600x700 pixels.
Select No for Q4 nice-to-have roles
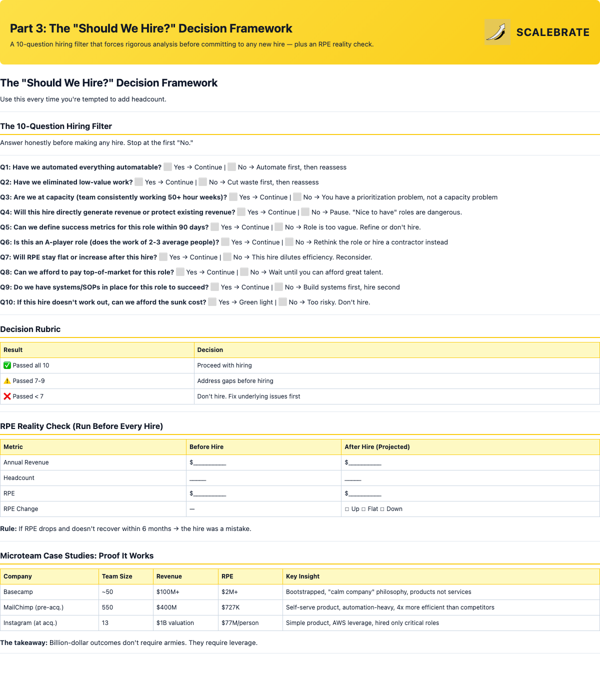tap(305, 212)
